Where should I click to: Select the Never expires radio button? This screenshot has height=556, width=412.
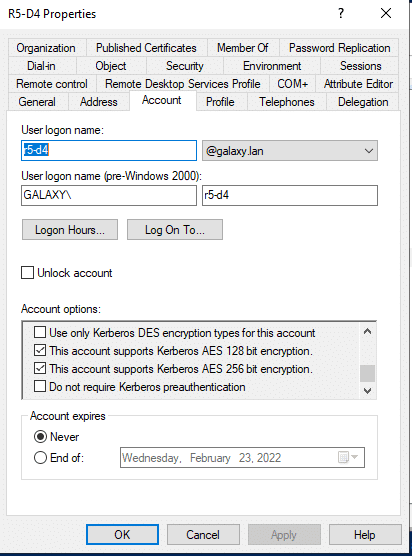click(x=40, y=437)
